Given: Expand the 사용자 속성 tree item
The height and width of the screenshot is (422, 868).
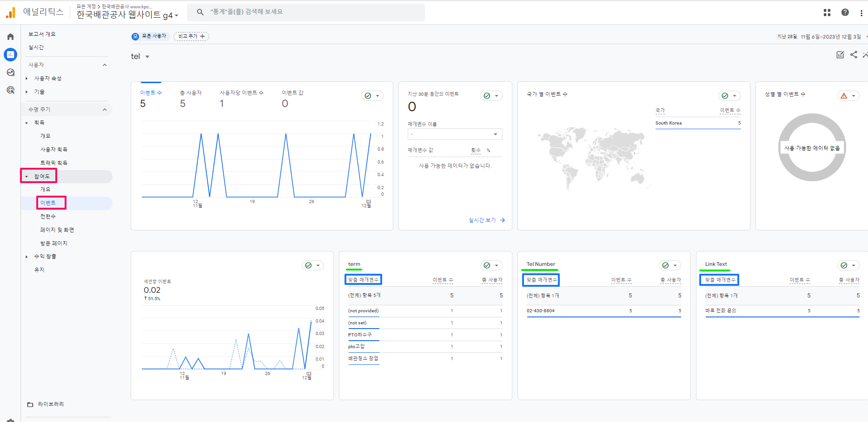Looking at the screenshot, I should (27, 79).
